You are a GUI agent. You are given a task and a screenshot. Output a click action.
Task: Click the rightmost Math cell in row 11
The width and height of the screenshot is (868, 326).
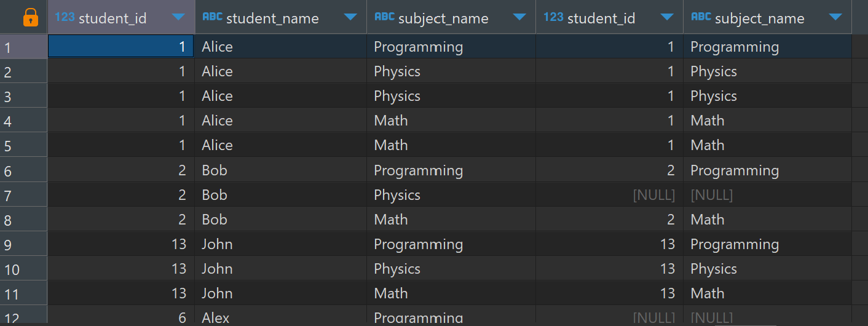pos(767,293)
